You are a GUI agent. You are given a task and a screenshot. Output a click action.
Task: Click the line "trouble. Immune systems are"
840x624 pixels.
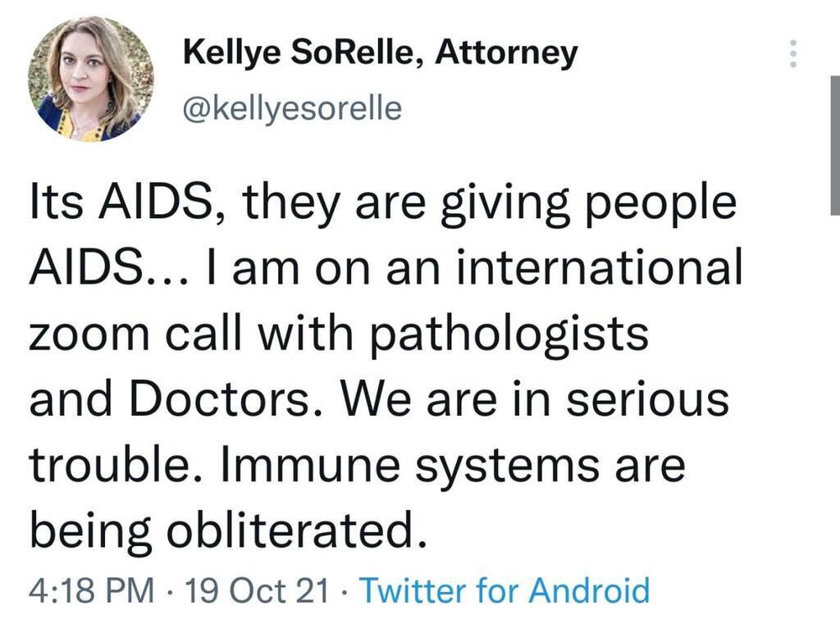pyautogui.click(x=357, y=466)
